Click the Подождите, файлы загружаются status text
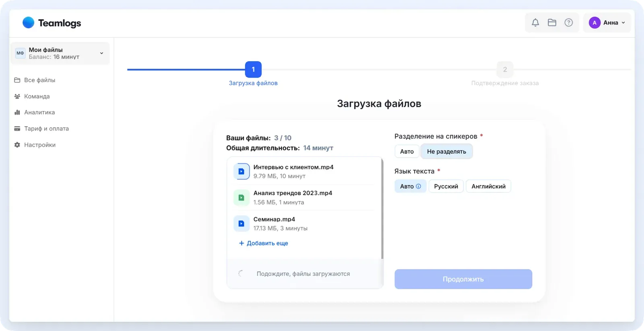 [x=303, y=274]
